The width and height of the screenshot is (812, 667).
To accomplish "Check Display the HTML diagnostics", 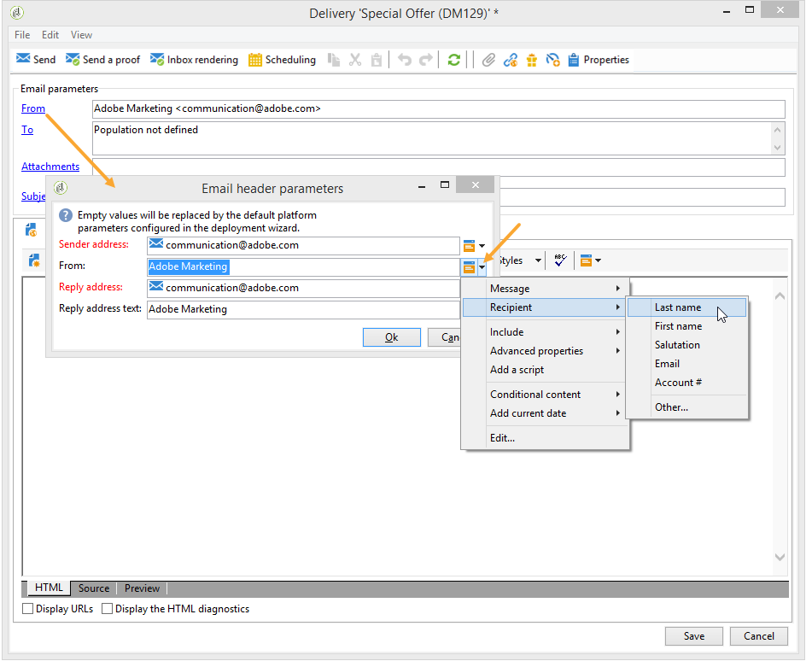I will pos(107,608).
